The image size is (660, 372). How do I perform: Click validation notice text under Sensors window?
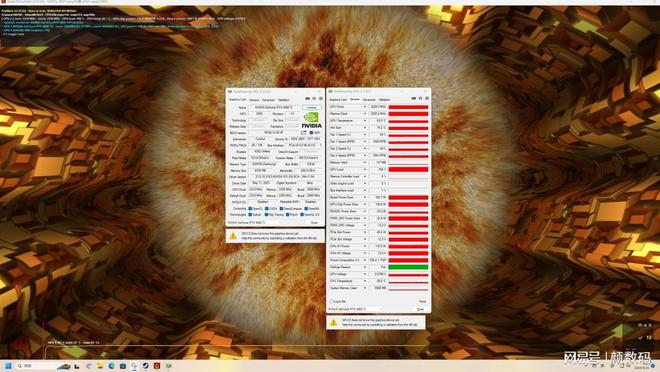380,323
